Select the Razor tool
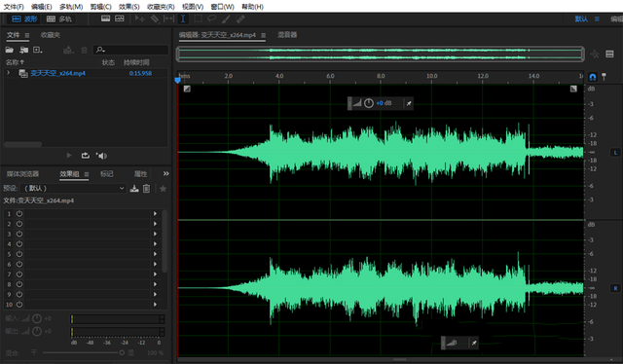This screenshot has width=623, height=364. [x=154, y=18]
